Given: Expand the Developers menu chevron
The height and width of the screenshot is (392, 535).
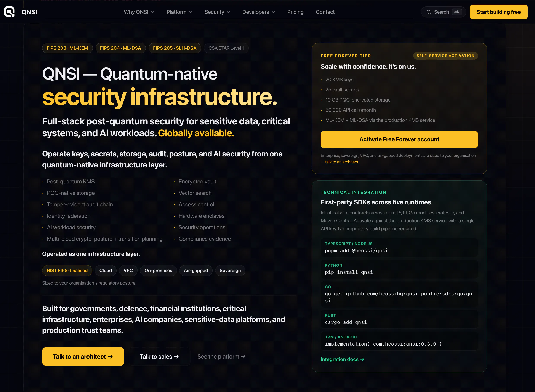Looking at the screenshot, I should [x=273, y=12].
